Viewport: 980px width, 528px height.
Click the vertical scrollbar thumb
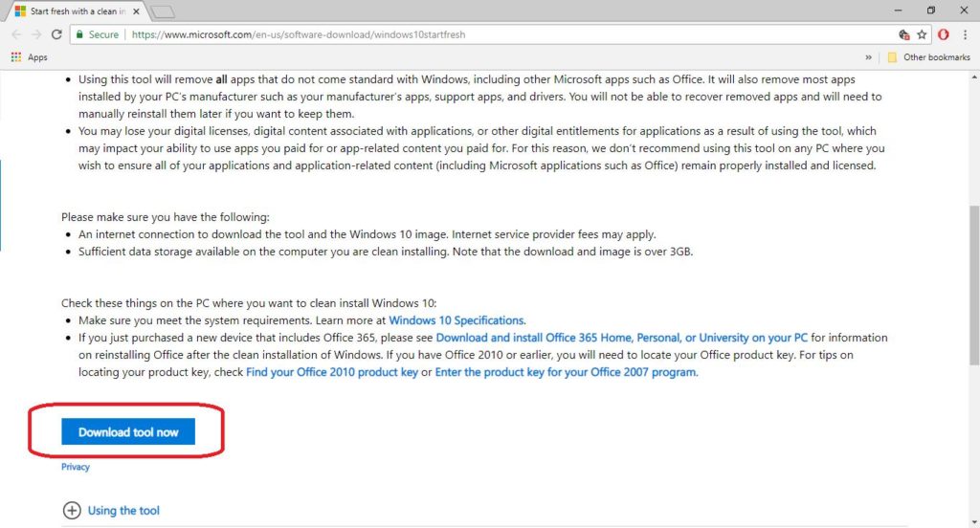[x=974, y=286]
